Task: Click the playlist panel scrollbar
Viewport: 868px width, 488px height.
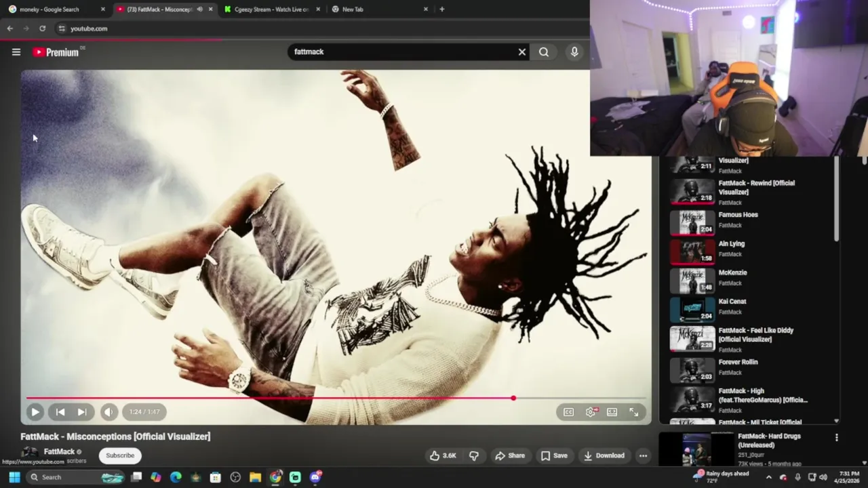Action: point(836,199)
